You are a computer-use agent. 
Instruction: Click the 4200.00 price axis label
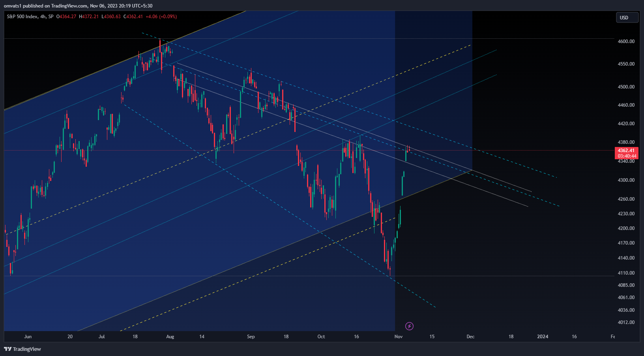626,228
